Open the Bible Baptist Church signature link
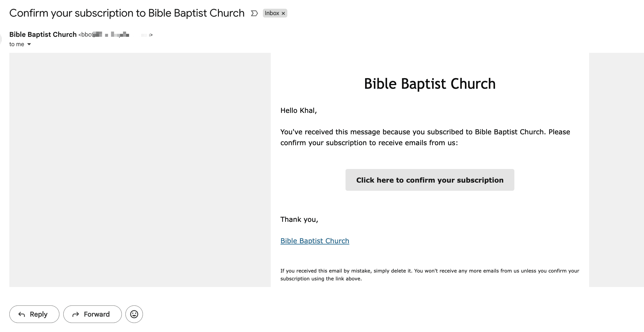644x332 pixels. tap(314, 241)
